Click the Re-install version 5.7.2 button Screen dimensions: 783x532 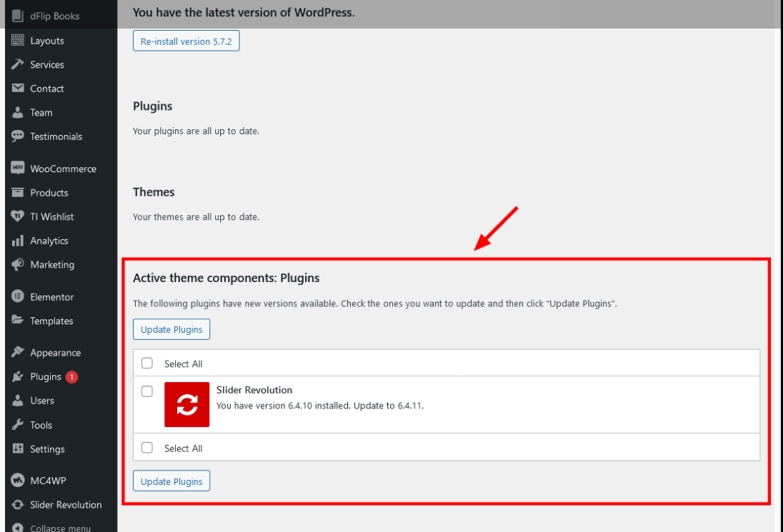[186, 41]
